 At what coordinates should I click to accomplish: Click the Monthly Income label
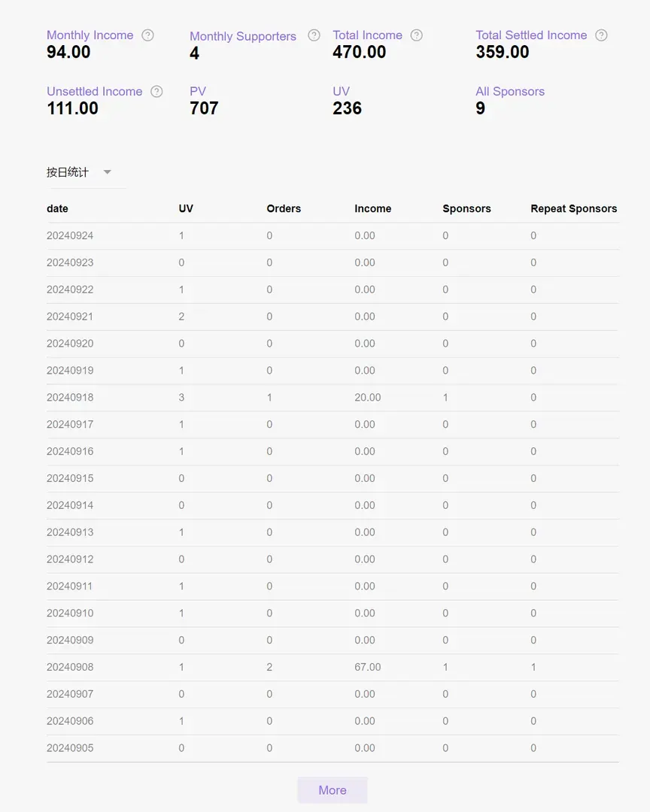pos(90,35)
